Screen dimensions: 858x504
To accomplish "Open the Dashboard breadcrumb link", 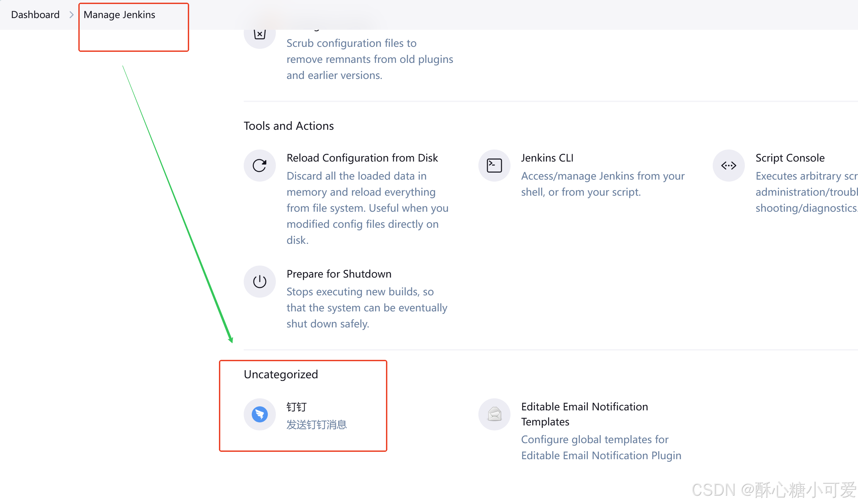I will click(x=35, y=15).
